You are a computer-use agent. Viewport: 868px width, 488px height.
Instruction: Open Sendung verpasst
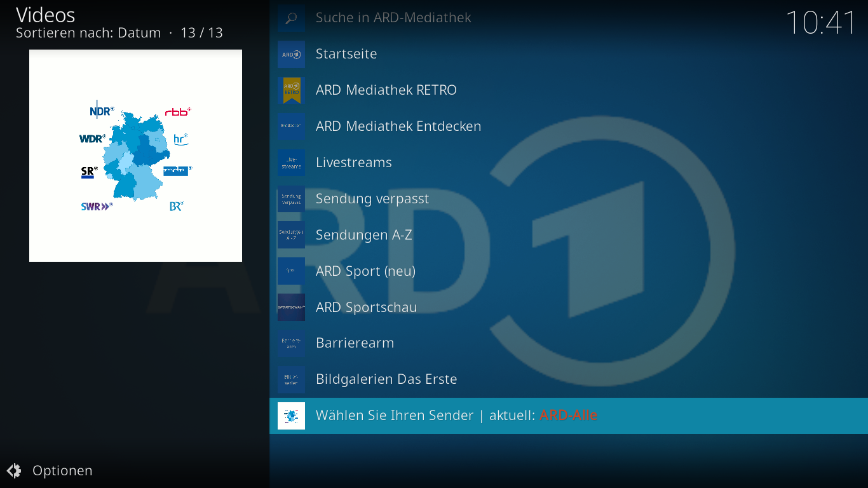[569, 199]
